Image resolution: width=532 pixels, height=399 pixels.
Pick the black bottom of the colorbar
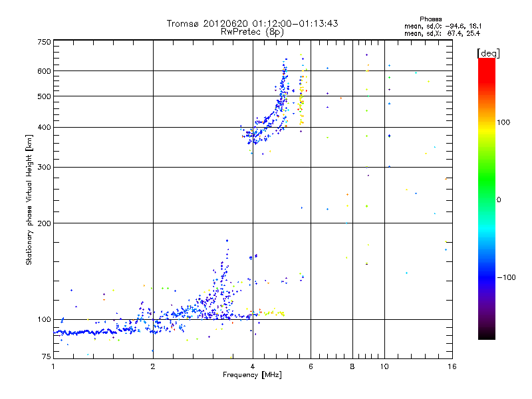point(486,336)
